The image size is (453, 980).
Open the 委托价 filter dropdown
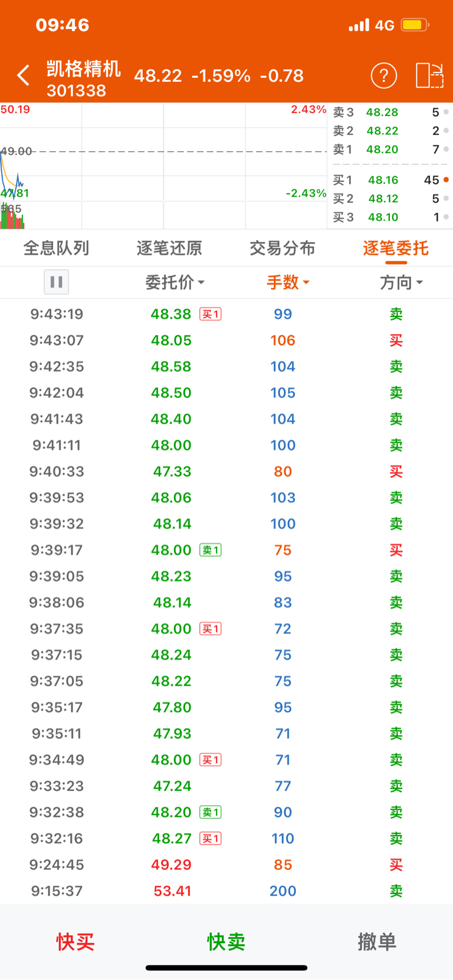tap(175, 282)
